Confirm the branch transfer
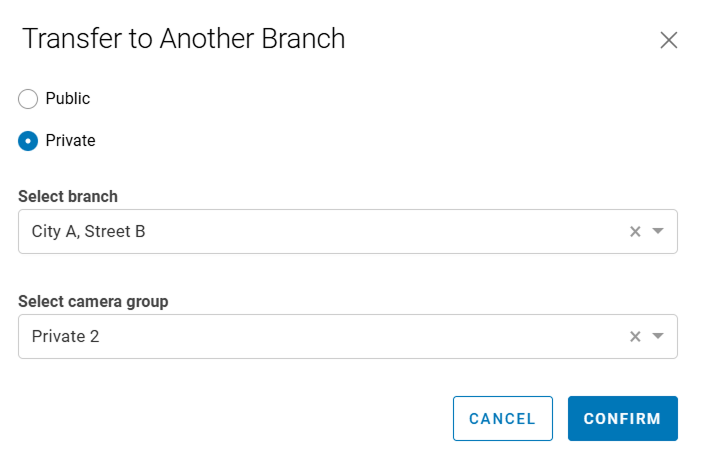The image size is (707, 462). [x=622, y=419]
